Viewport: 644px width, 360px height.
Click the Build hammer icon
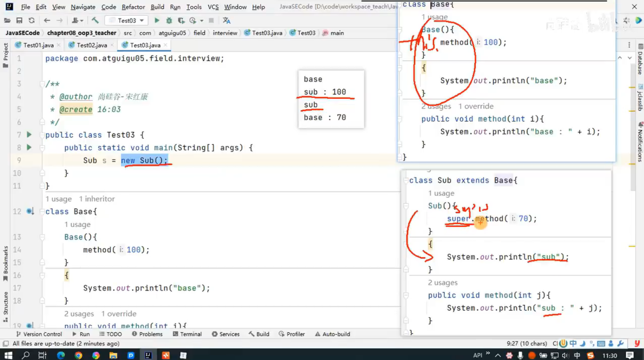point(95,21)
